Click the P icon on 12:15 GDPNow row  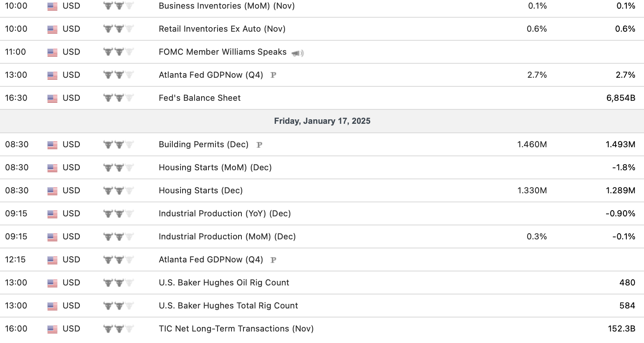(273, 260)
